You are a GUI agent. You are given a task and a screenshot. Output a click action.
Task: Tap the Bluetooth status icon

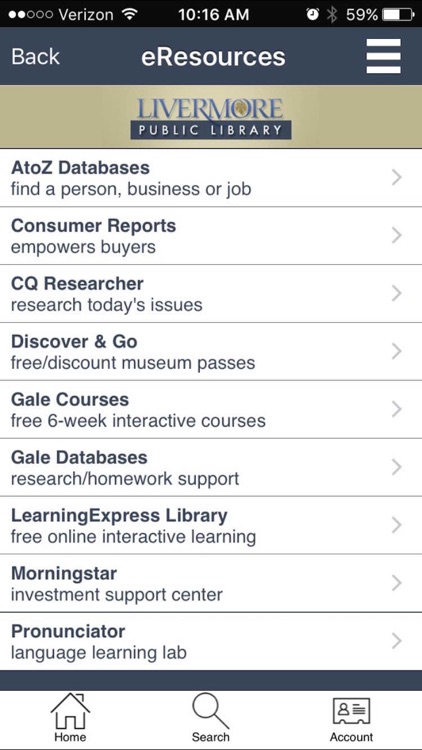332,15
